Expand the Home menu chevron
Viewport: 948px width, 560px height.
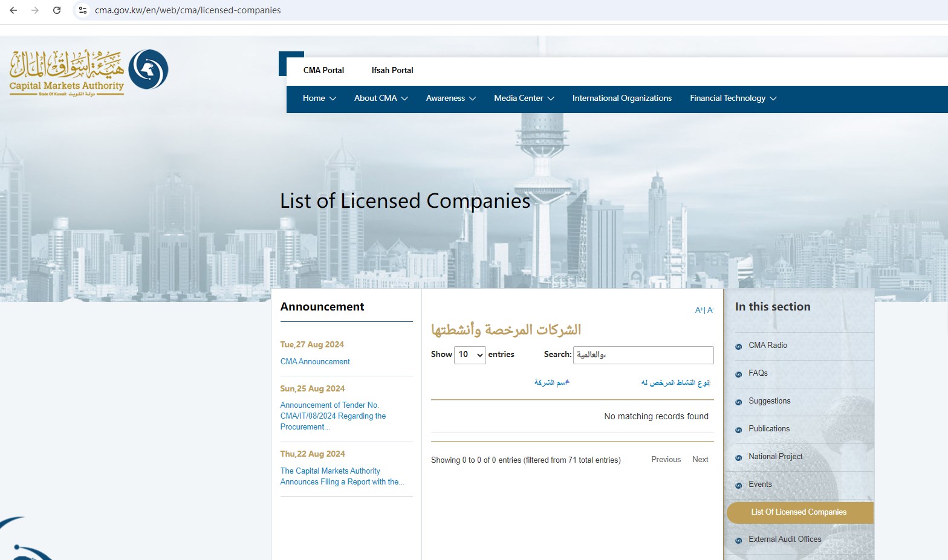[333, 98]
